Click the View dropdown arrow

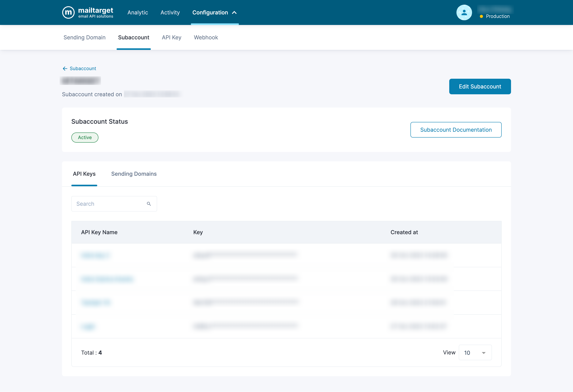(484, 353)
